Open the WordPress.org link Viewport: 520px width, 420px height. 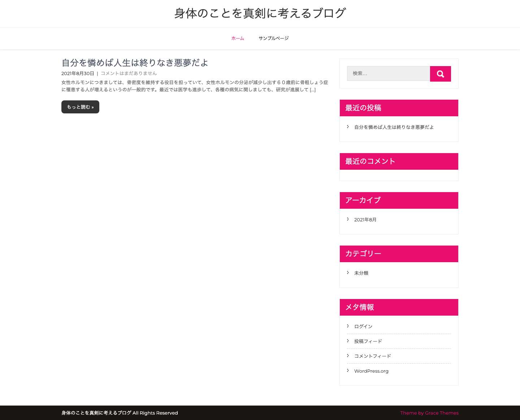(x=371, y=371)
